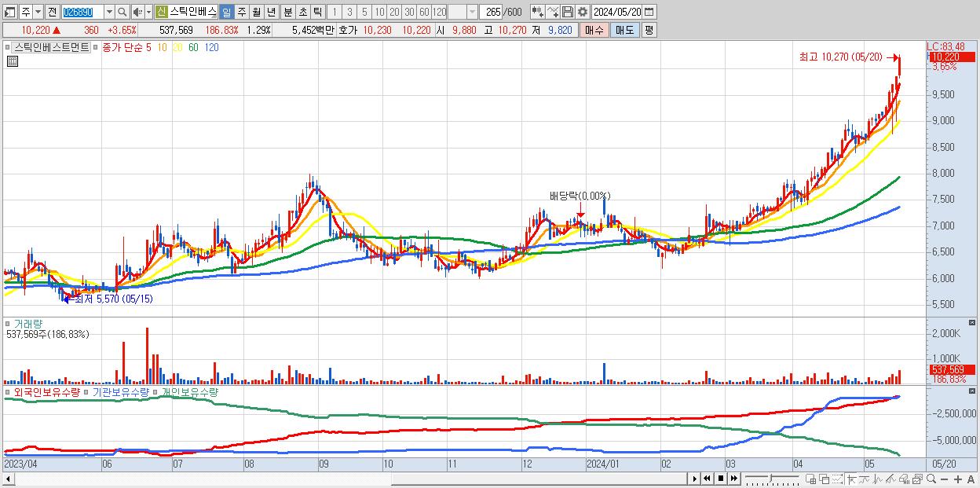980x488 pixels.
Task: Click the red 매수 buy button
Action: 594,30
